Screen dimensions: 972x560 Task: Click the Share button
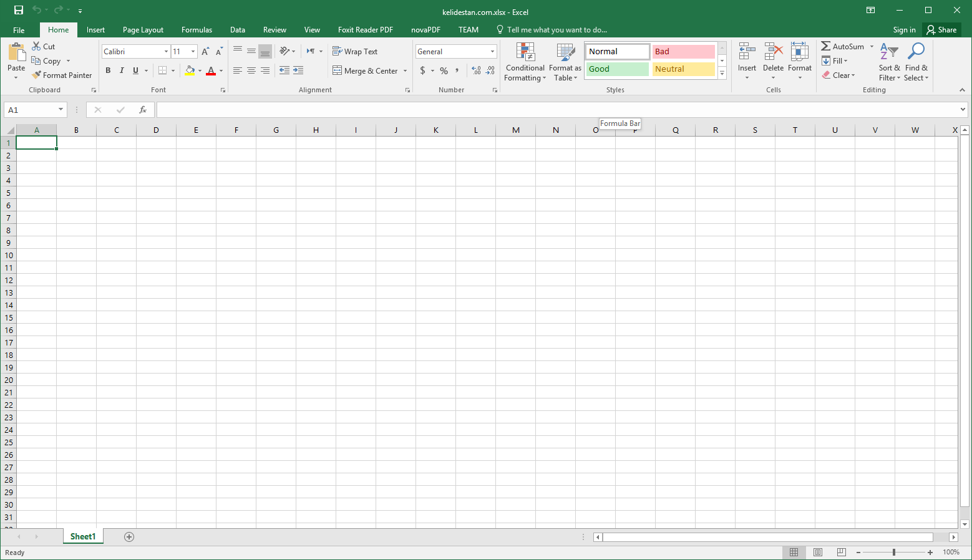coord(942,30)
